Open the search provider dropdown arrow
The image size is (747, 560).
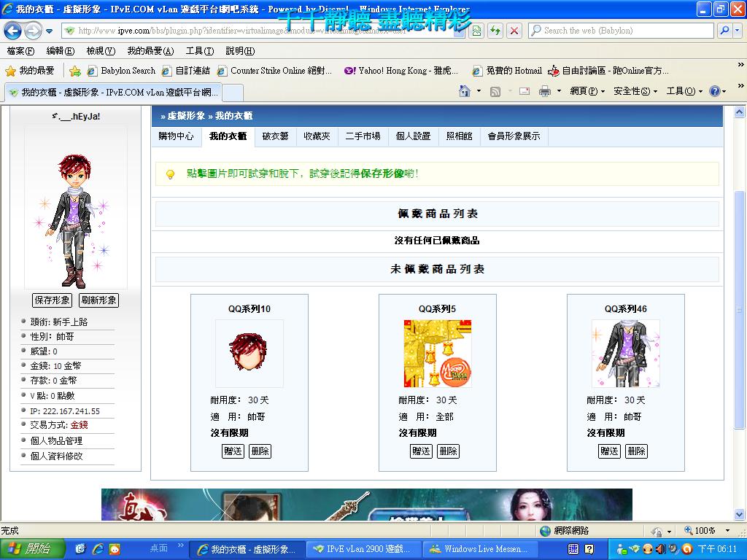(738, 31)
